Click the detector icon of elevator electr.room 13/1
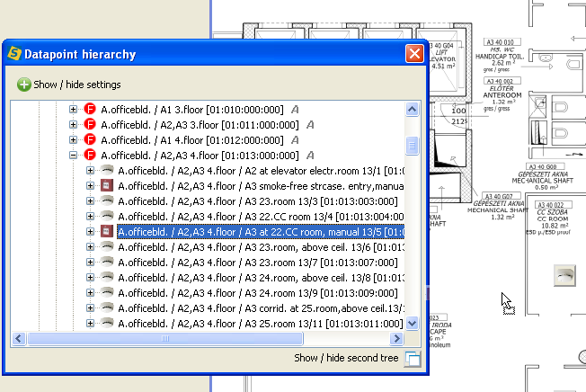Image resolution: width=586 pixels, height=392 pixels. (106, 171)
